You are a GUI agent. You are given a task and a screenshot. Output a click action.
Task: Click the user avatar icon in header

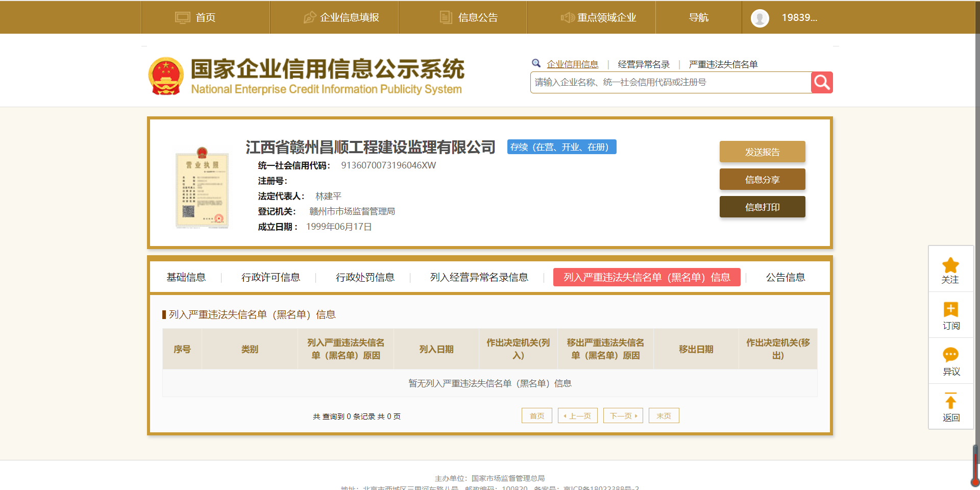[x=759, y=18]
